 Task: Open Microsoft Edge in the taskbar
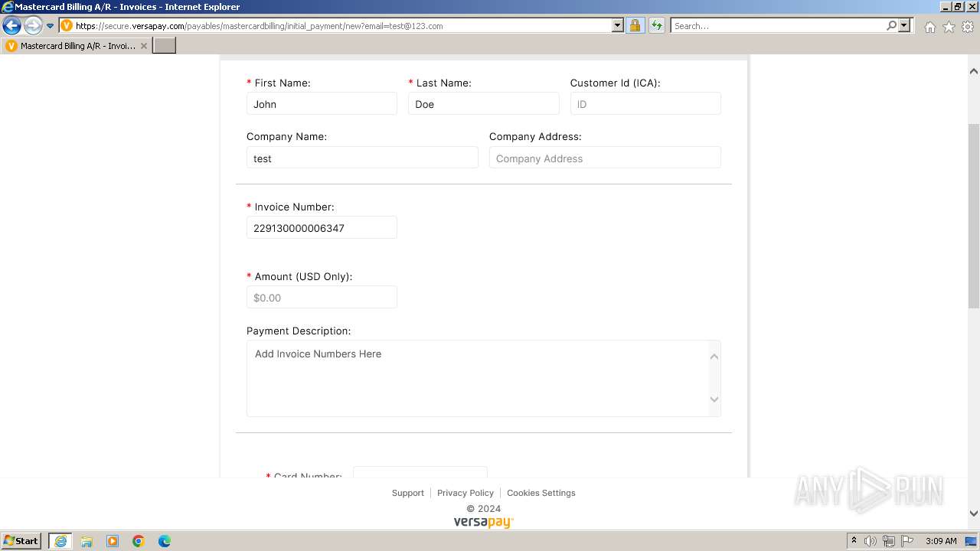click(x=165, y=541)
